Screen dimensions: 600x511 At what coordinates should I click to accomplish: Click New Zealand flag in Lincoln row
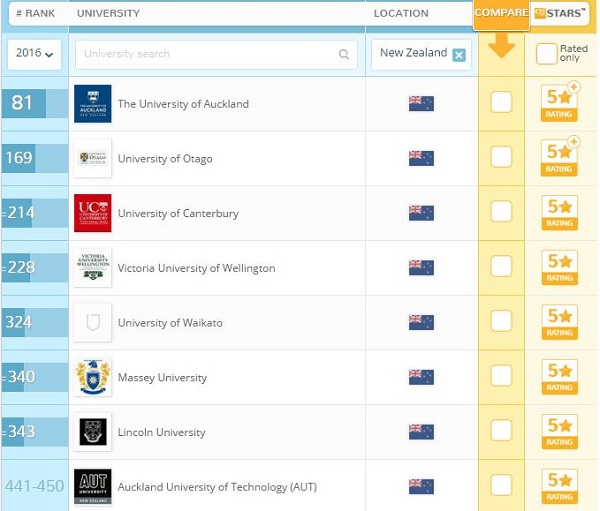421,432
